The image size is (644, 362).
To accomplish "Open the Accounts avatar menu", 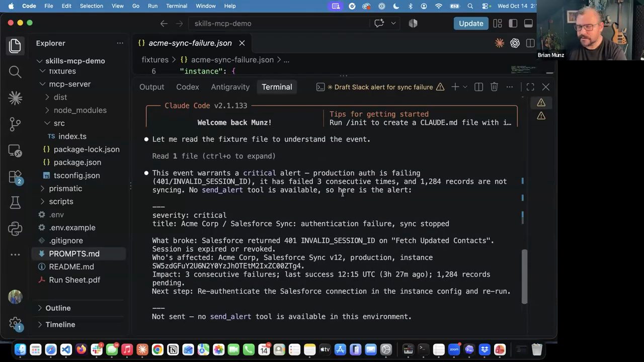I will pos(15,297).
